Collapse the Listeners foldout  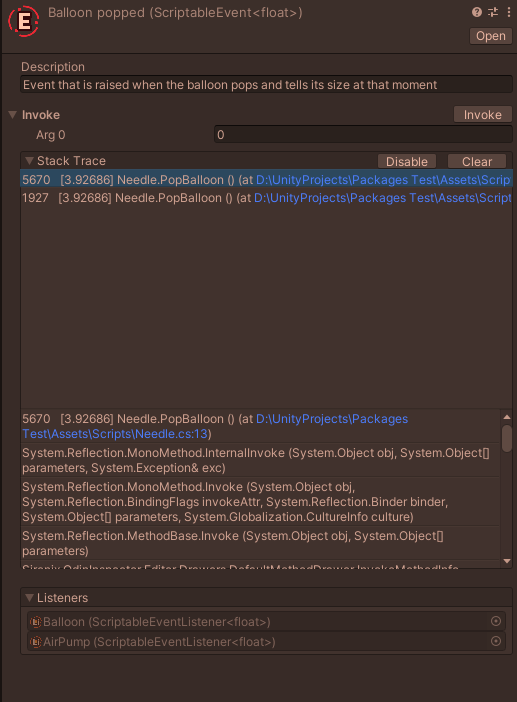[30, 598]
